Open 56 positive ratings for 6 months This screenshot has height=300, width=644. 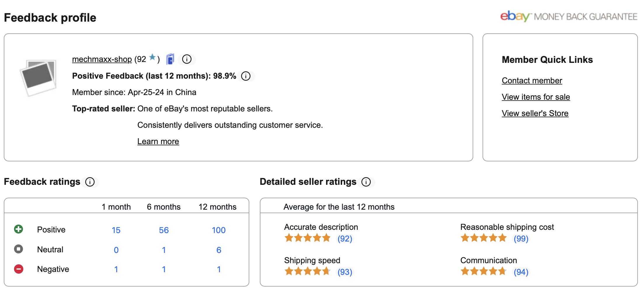point(164,230)
